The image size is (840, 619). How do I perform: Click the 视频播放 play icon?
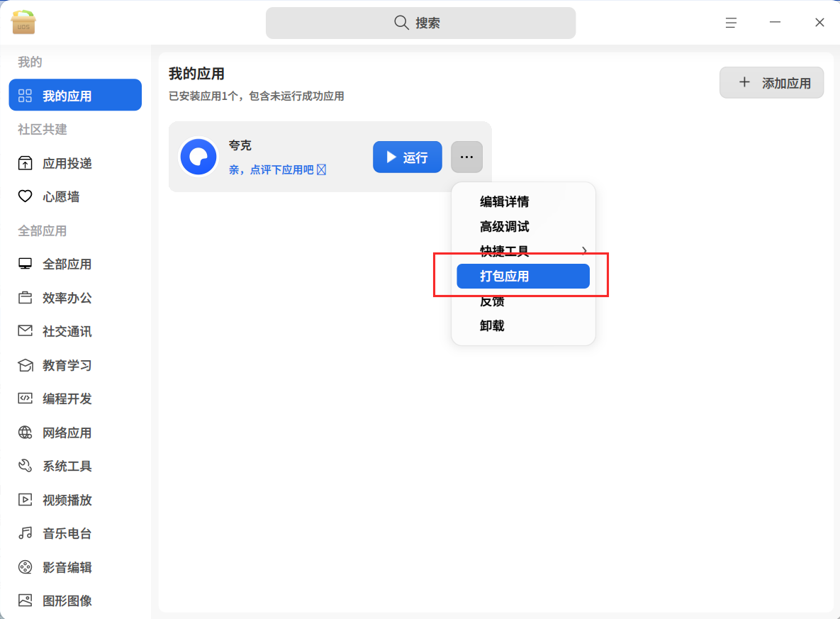26,499
